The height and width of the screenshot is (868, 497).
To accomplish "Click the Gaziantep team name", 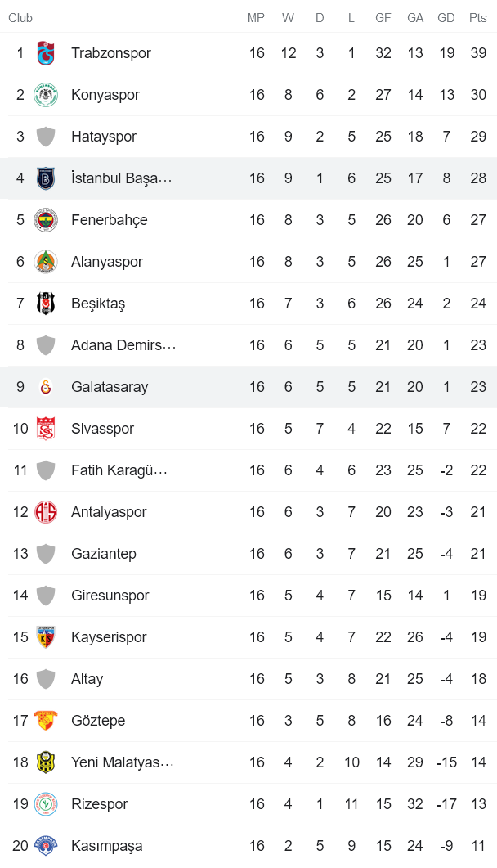I will click(104, 553).
